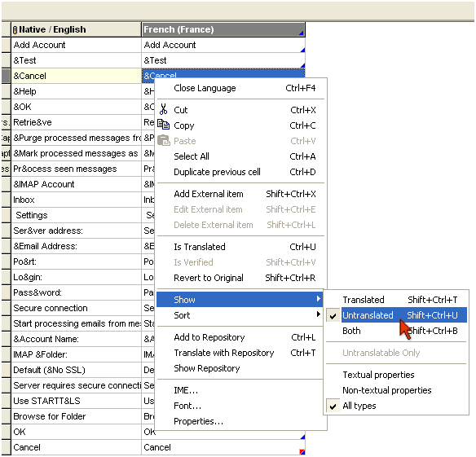Image resolution: width=476 pixels, height=457 pixels.
Task: Select the native Browse for Folder cell
Action: 76,416
